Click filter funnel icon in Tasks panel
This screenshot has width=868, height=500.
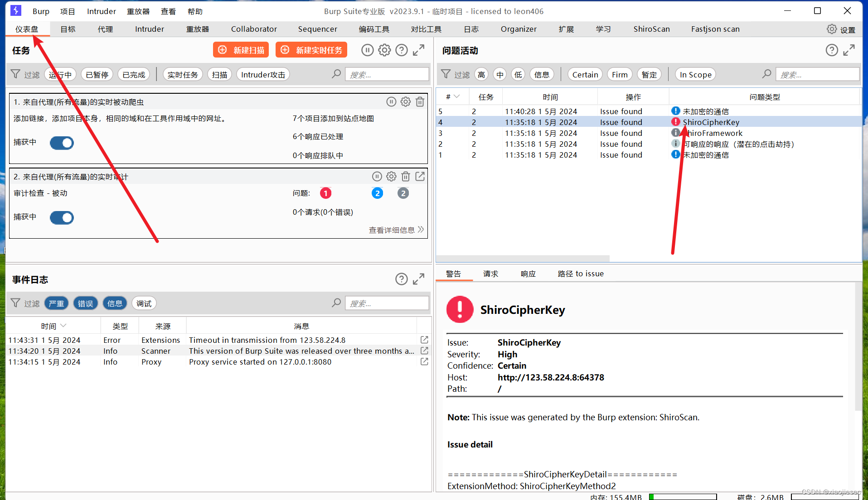[15, 74]
